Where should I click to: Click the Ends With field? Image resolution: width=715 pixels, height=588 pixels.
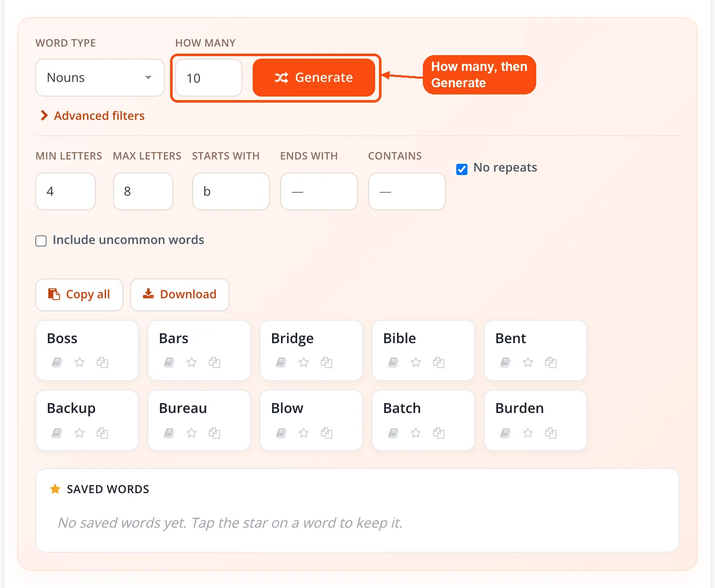pyautogui.click(x=319, y=191)
